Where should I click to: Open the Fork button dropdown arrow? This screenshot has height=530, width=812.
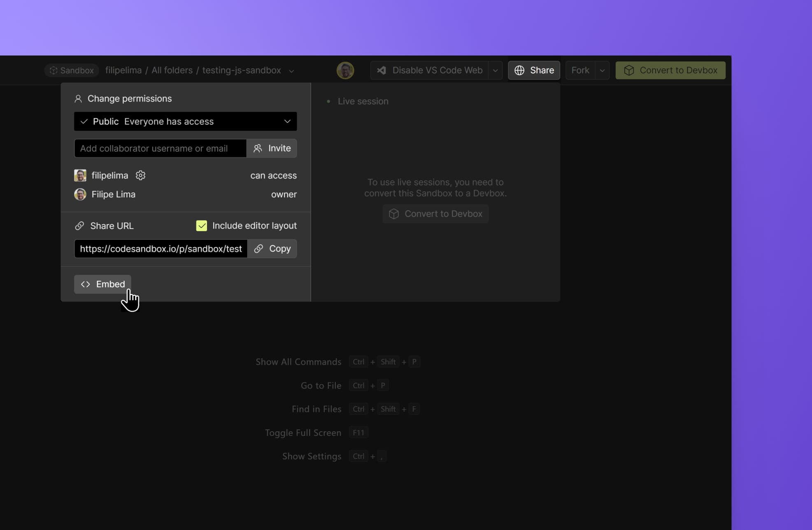(602, 70)
